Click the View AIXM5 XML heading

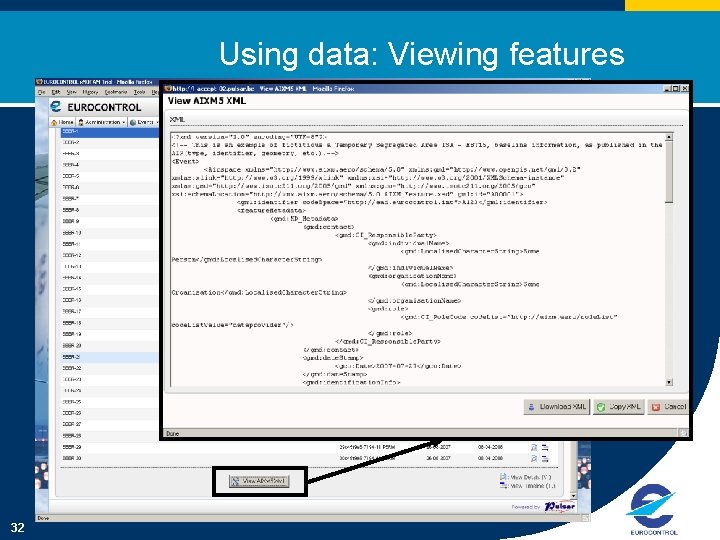207,101
